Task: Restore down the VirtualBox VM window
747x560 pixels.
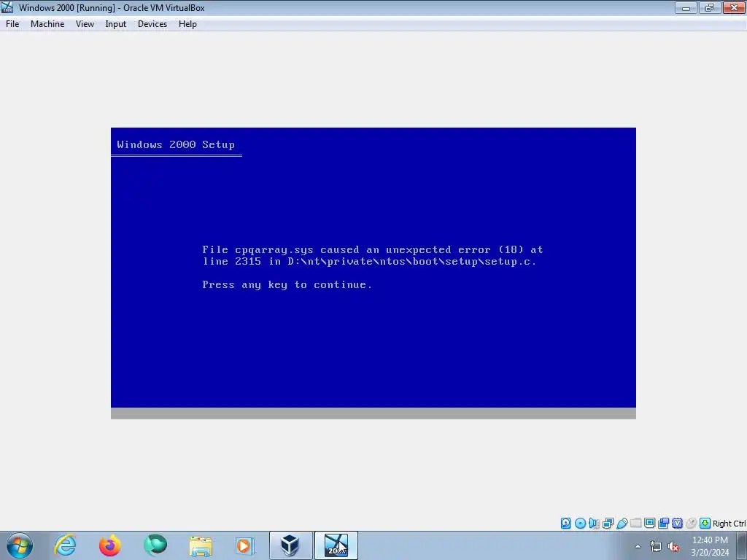Action: point(709,7)
